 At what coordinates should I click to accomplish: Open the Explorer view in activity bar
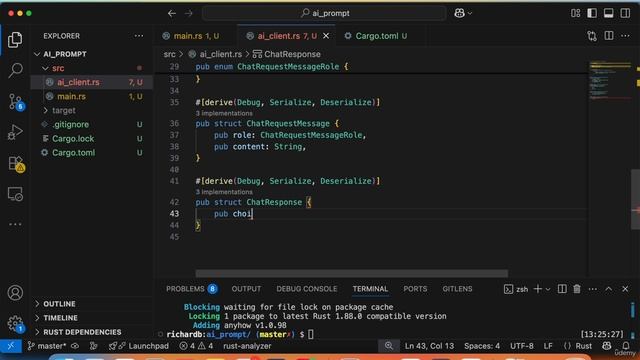[x=15, y=40]
